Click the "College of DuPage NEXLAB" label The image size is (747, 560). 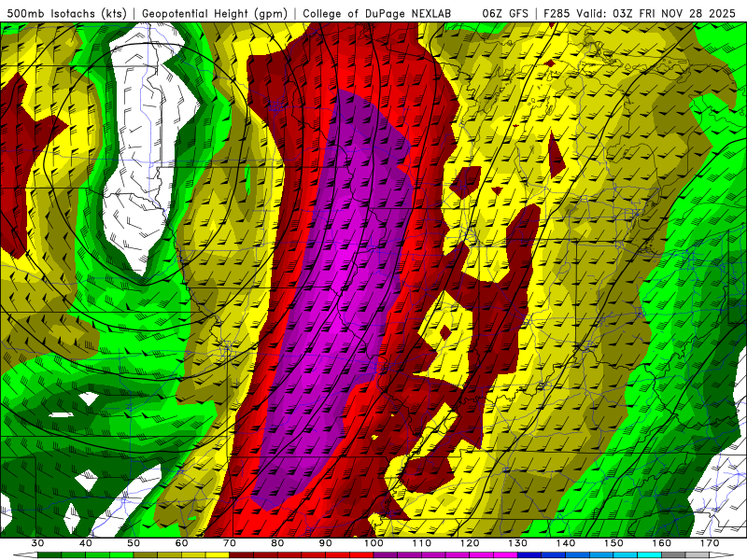coord(377,13)
